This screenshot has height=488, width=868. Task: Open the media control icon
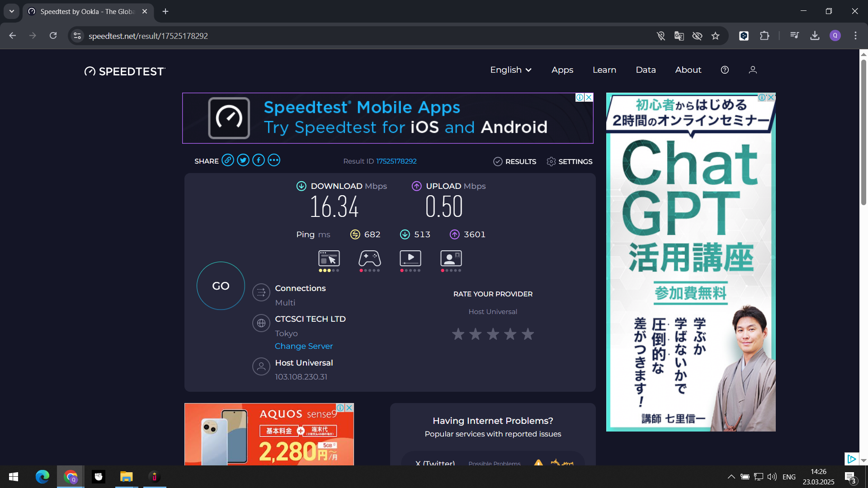(x=794, y=36)
